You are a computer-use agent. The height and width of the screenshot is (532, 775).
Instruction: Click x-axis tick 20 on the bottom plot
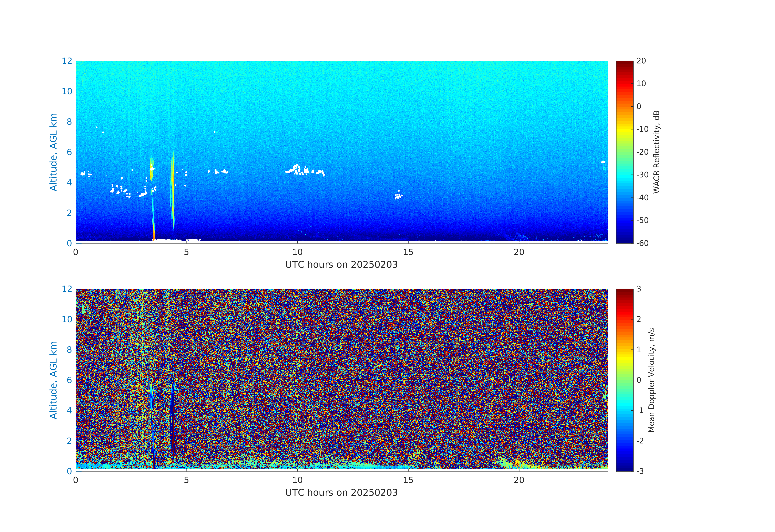click(518, 480)
